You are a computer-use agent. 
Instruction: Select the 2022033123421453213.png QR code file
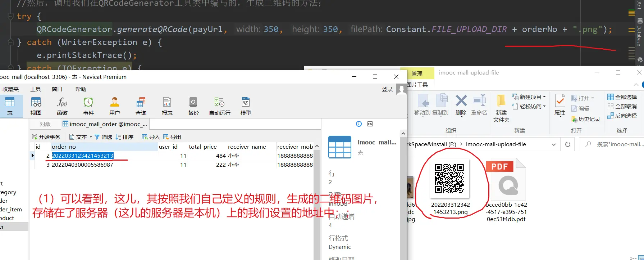tap(451, 187)
